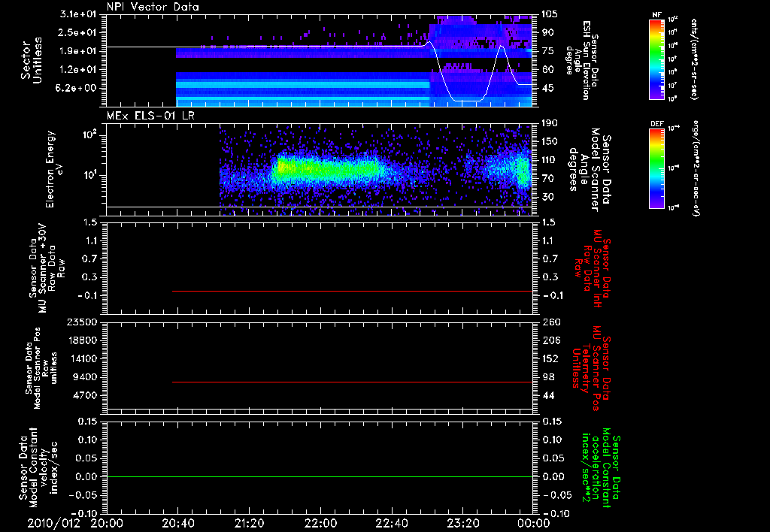This screenshot has width=770, height=532.
Task: Click the '9400' scanner position axis value
Action: click(x=86, y=377)
